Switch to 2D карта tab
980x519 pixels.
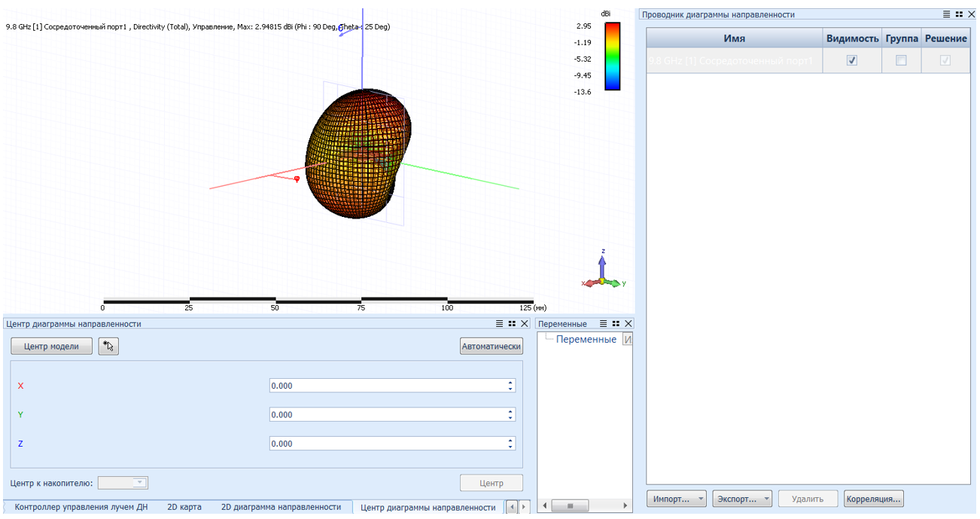pyautogui.click(x=184, y=507)
